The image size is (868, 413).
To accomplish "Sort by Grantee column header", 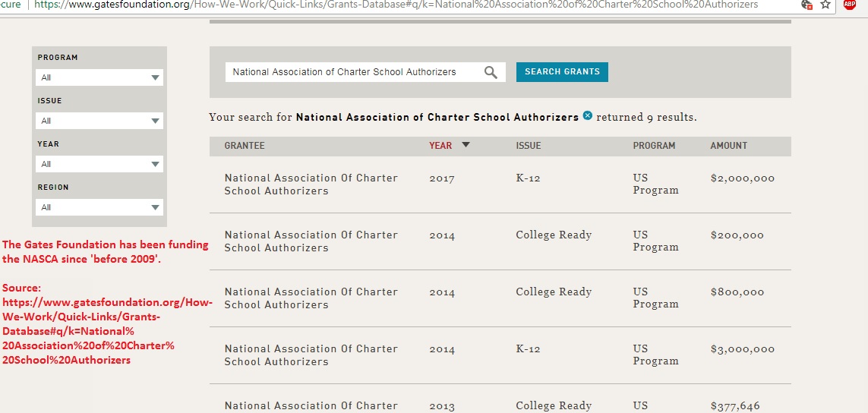I will click(244, 146).
